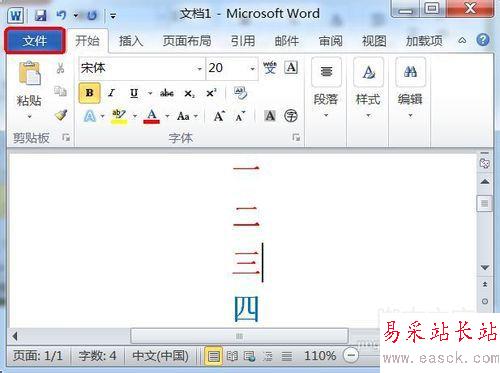
Task: Open the 文件 (File) tab
Action: [x=35, y=41]
